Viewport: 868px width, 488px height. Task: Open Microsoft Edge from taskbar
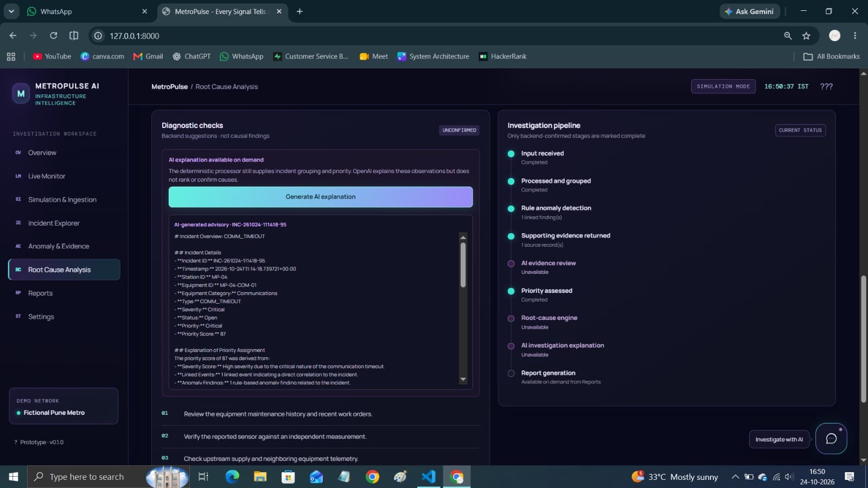pos(232,477)
